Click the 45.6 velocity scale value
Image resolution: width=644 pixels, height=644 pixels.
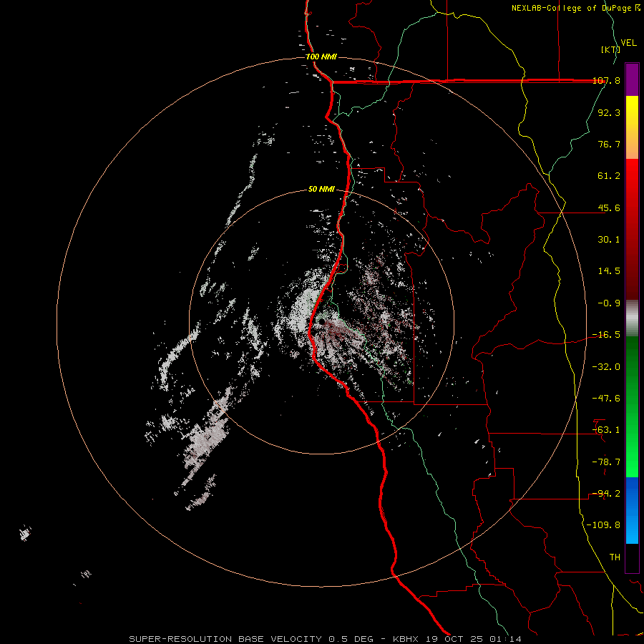(609, 208)
